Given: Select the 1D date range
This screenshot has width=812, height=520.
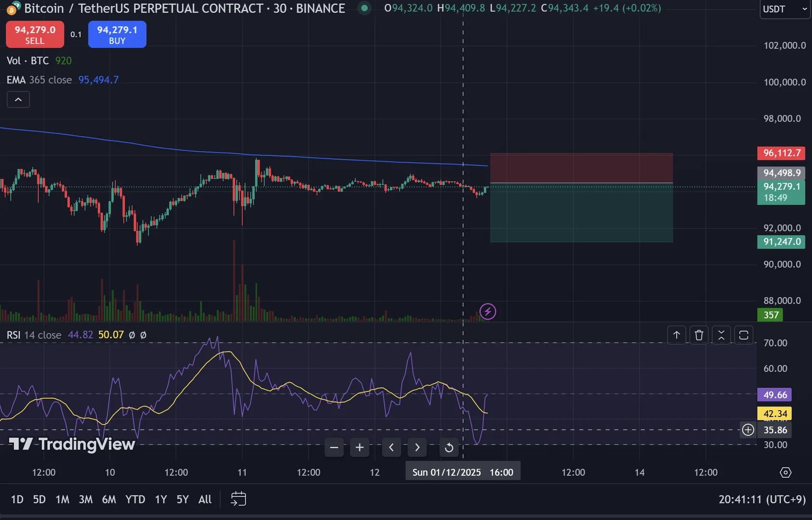Looking at the screenshot, I should tap(17, 499).
